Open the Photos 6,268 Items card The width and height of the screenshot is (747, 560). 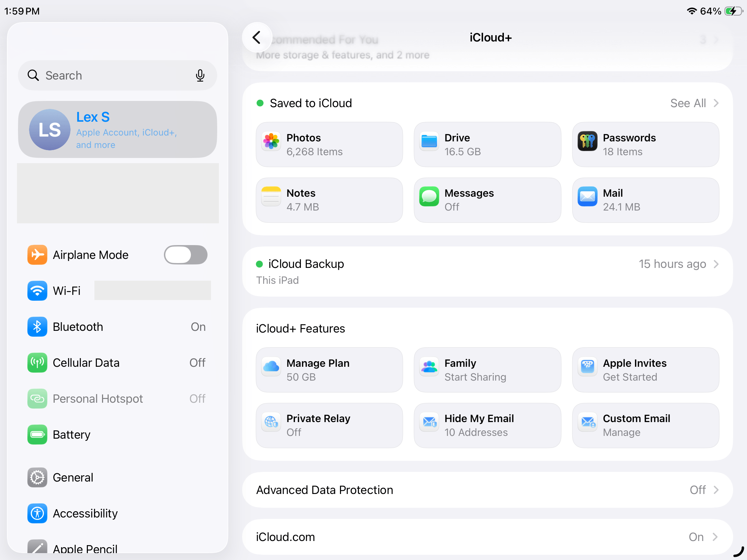click(x=329, y=144)
